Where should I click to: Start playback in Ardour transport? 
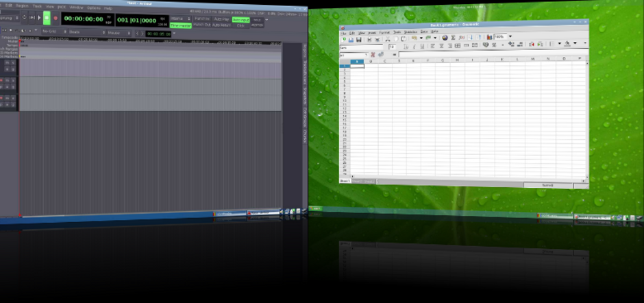click(40, 18)
